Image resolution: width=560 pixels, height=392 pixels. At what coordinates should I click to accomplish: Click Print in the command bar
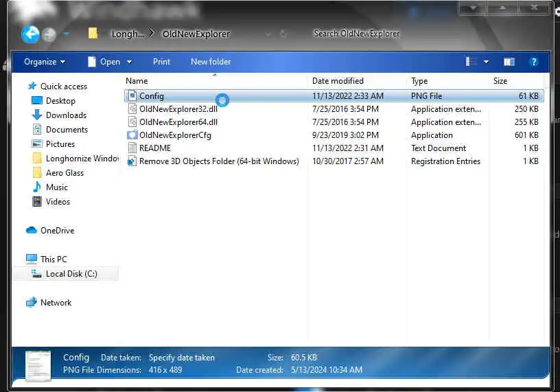(161, 62)
